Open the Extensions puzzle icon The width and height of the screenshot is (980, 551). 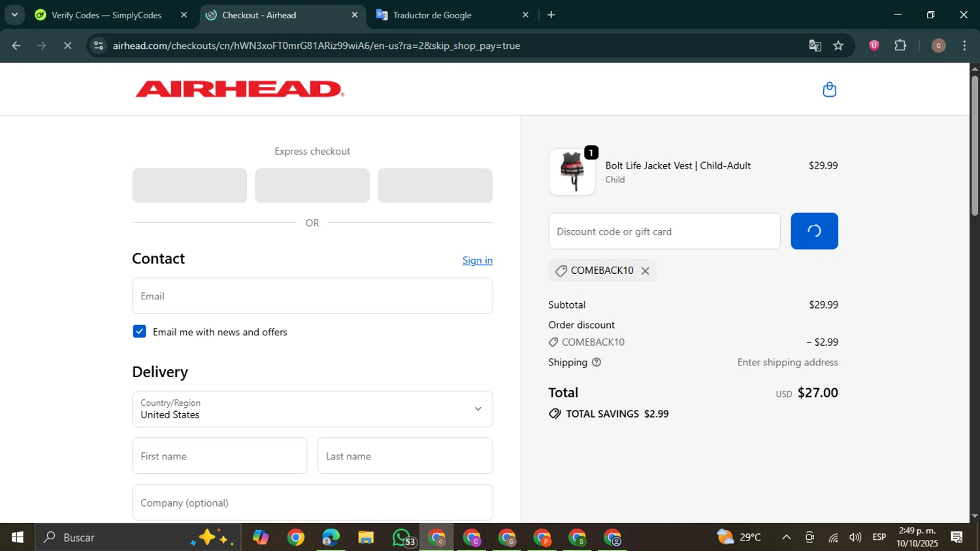tap(900, 46)
